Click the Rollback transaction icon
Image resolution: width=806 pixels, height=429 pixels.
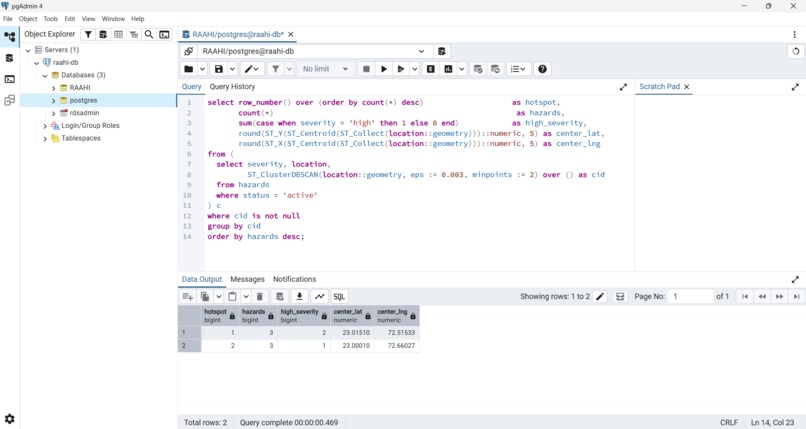click(496, 69)
